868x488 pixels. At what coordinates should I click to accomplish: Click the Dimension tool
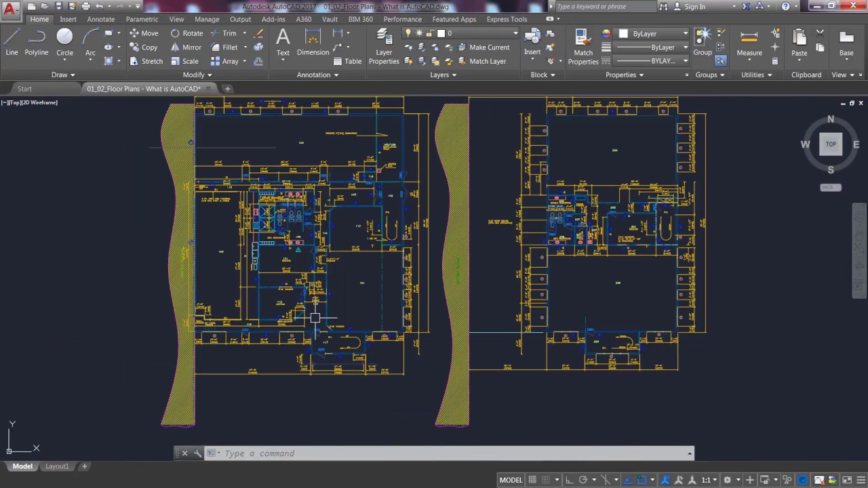[x=313, y=42]
